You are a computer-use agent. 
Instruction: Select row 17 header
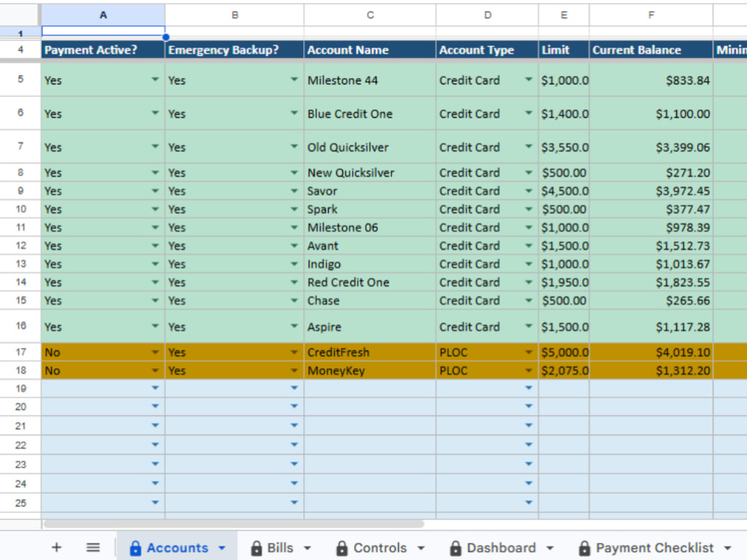click(x=20, y=352)
